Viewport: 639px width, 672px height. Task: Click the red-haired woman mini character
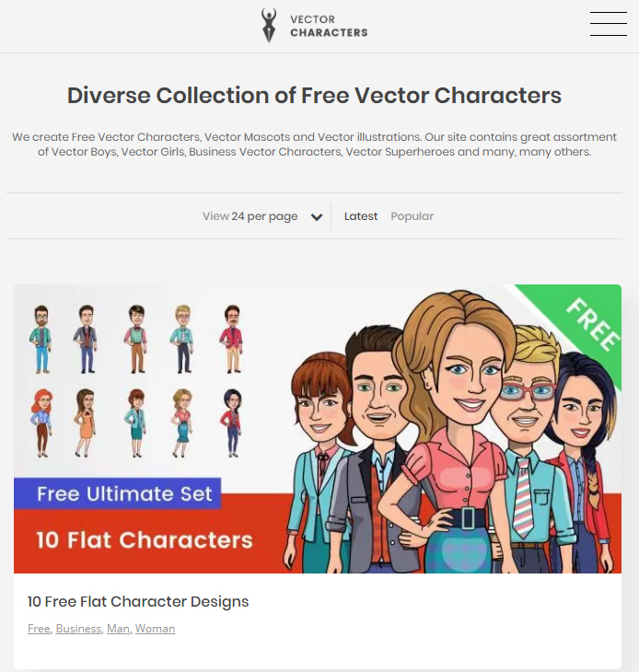tap(41, 423)
